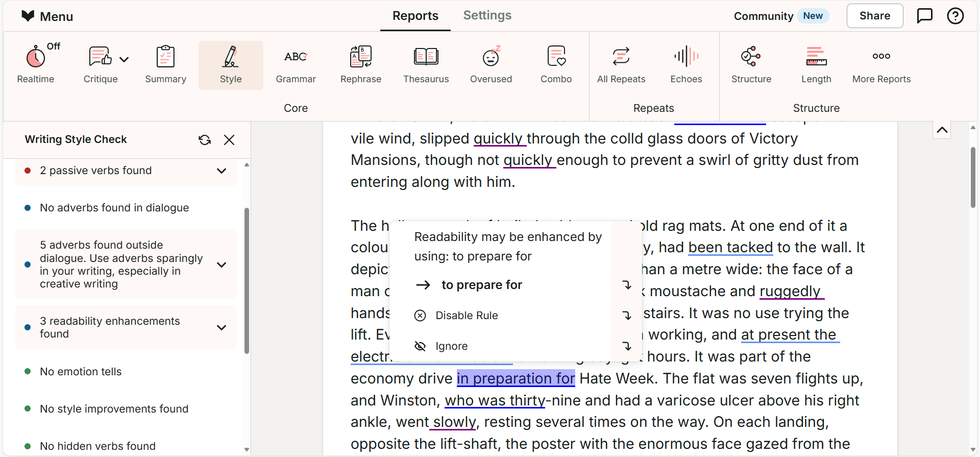
Task: Click the underlined 'been tacked' phrase
Action: pos(730,247)
